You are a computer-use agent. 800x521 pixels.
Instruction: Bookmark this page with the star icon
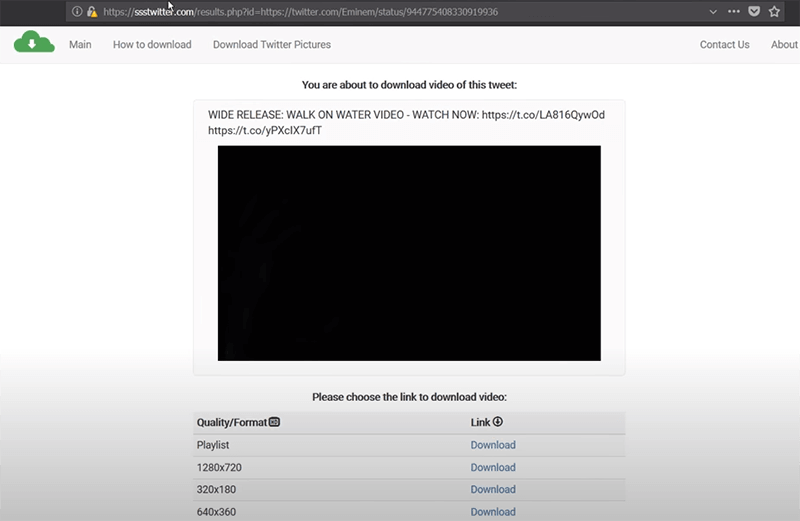click(x=774, y=11)
